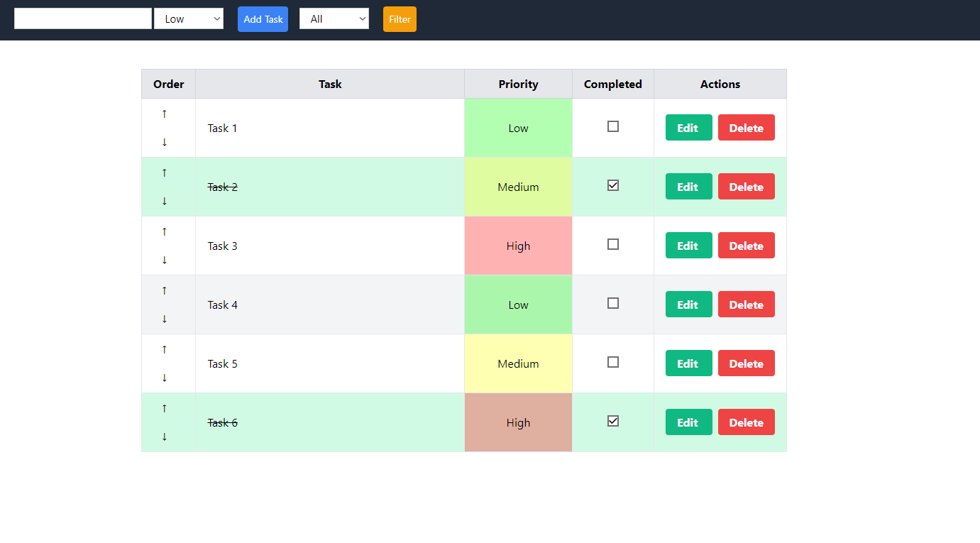Move Task 4 up in order
980x543 pixels.
[165, 290]
